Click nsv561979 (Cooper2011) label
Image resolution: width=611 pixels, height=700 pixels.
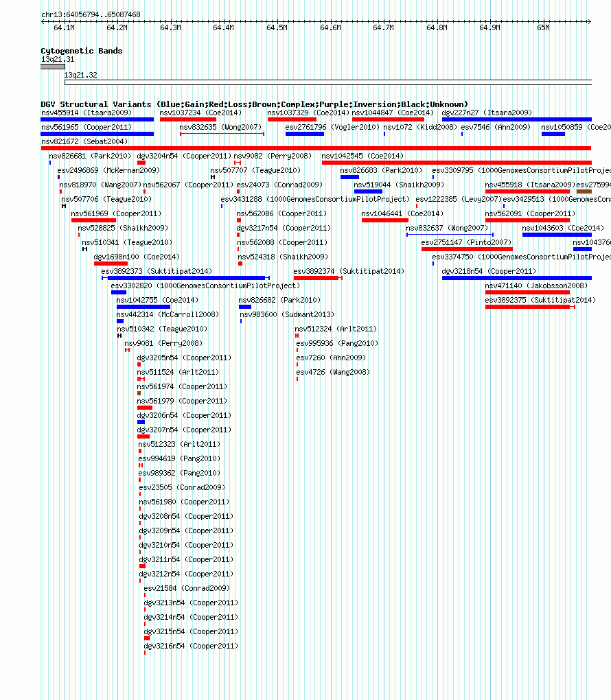182,401
